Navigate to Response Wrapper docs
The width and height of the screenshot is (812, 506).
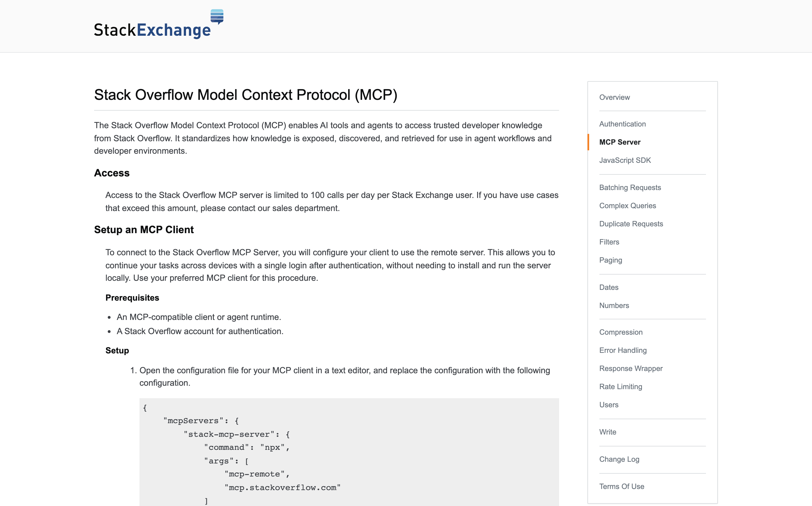630,368
